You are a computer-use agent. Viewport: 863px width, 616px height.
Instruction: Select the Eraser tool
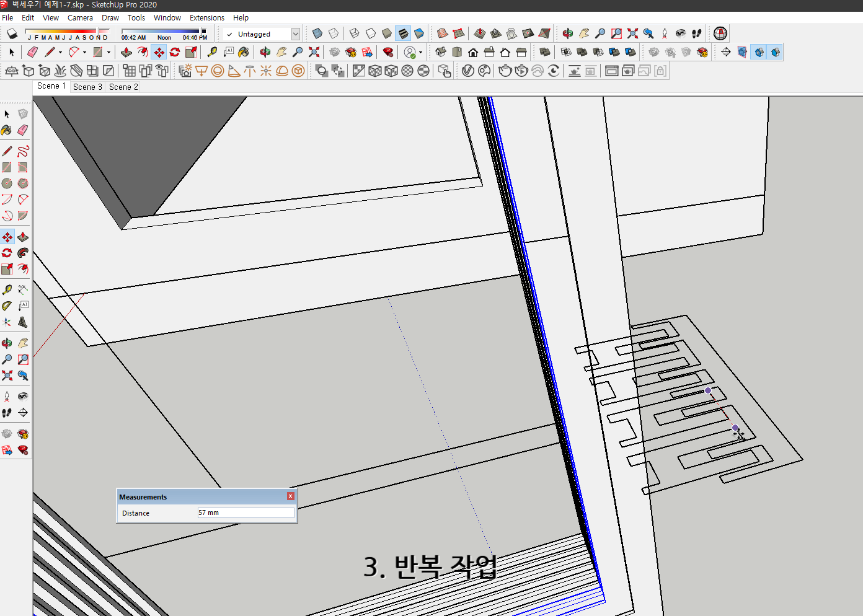point(32,52)
